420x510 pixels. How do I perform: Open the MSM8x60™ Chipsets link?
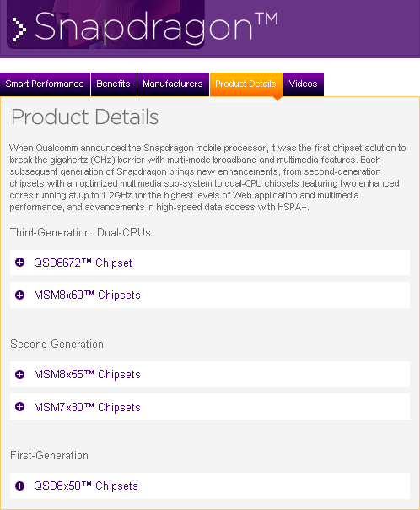pos(87,295)
